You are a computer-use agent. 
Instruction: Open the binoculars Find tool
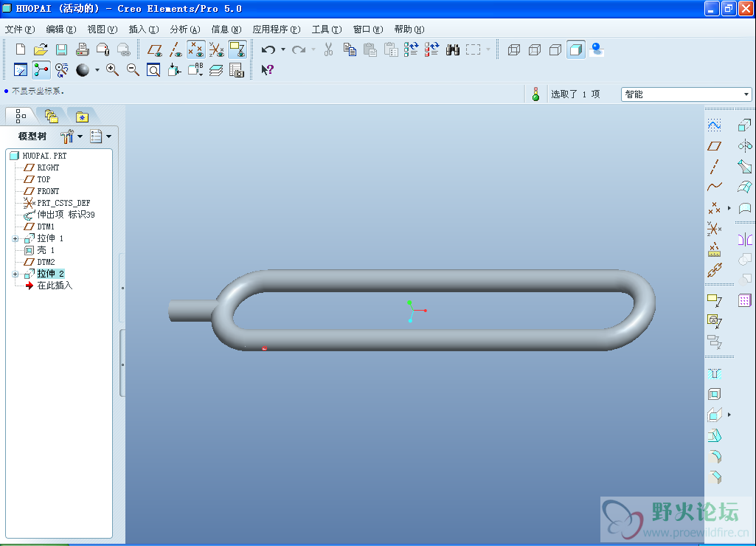click(x=452, y=49)
